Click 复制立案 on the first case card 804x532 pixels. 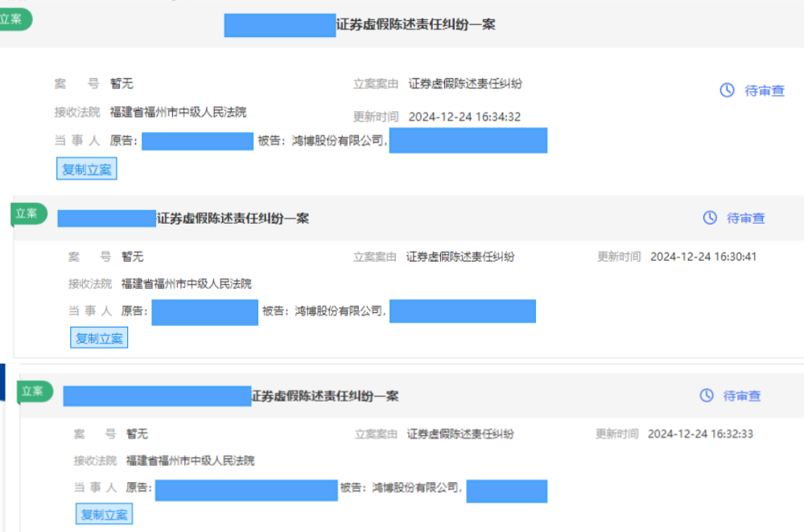86,168
